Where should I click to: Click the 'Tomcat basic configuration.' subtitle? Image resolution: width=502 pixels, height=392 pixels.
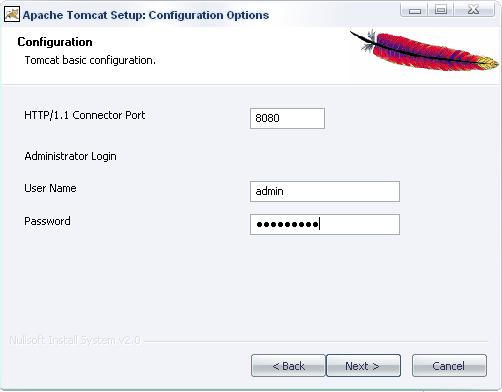click(x=90, y=60)
